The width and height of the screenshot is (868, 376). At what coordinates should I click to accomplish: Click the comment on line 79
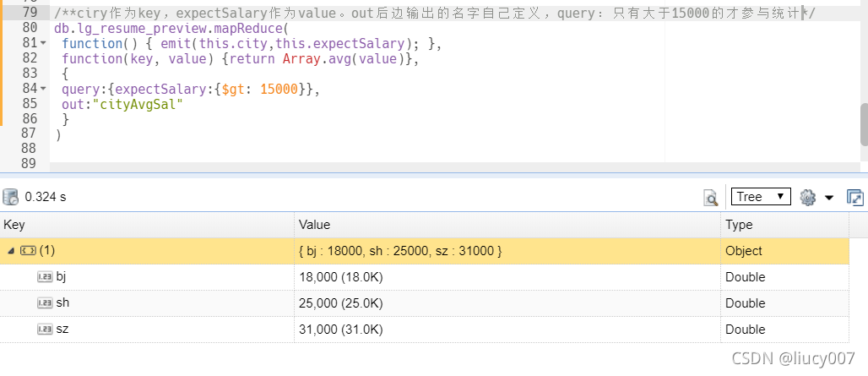[435, 14]
